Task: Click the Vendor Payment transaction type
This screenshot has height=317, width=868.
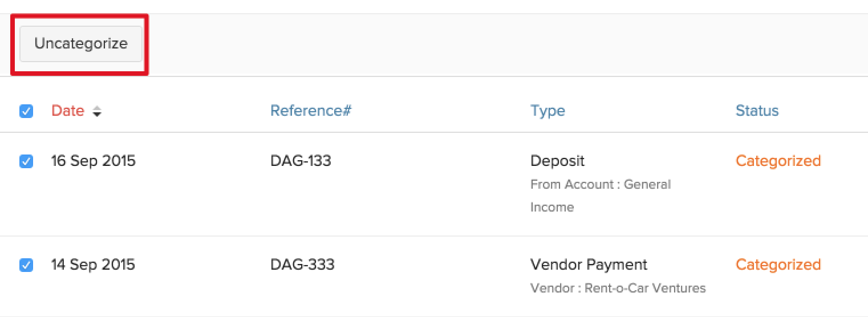Action: (589, 265)
